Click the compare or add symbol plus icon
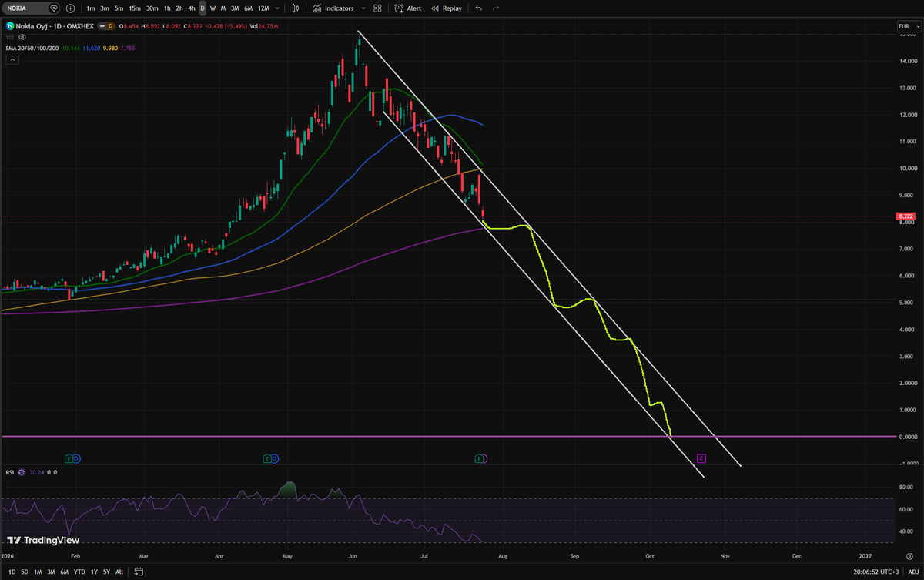Image resolution: width=924 pixels, height=580 pixels. (71, 8)
